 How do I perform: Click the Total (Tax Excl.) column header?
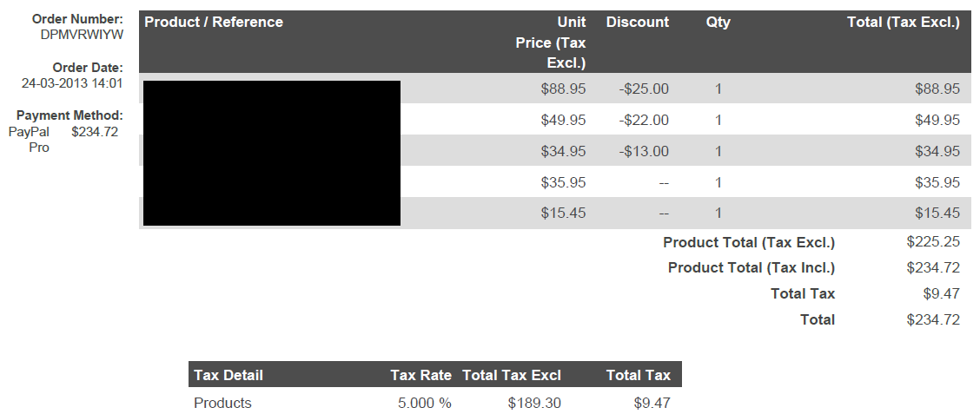pos(903,23)
